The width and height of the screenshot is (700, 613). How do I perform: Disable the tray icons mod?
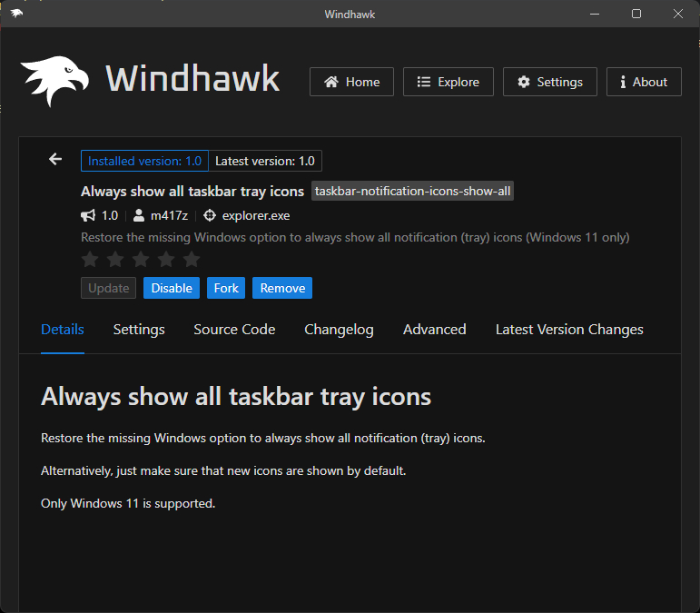pyautogui.click(x=172, y=288)
